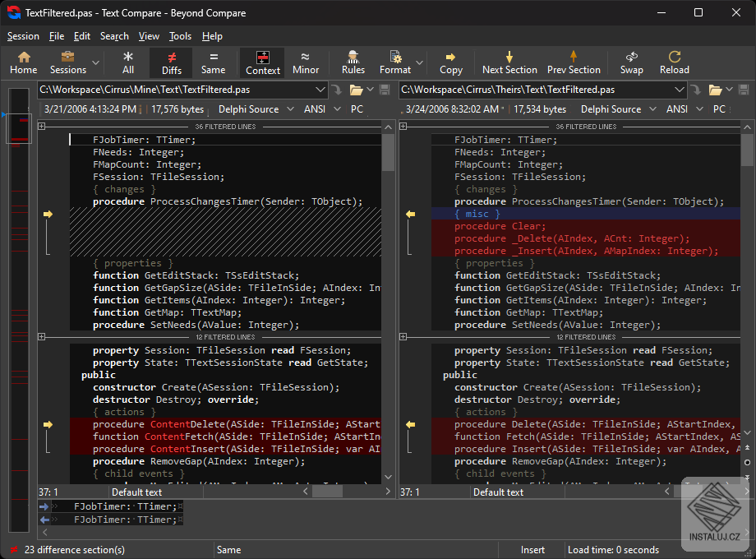The image size is (756, 559).
Task: Click the Copy arrow toolbar icon
Action: pos(450,62)
